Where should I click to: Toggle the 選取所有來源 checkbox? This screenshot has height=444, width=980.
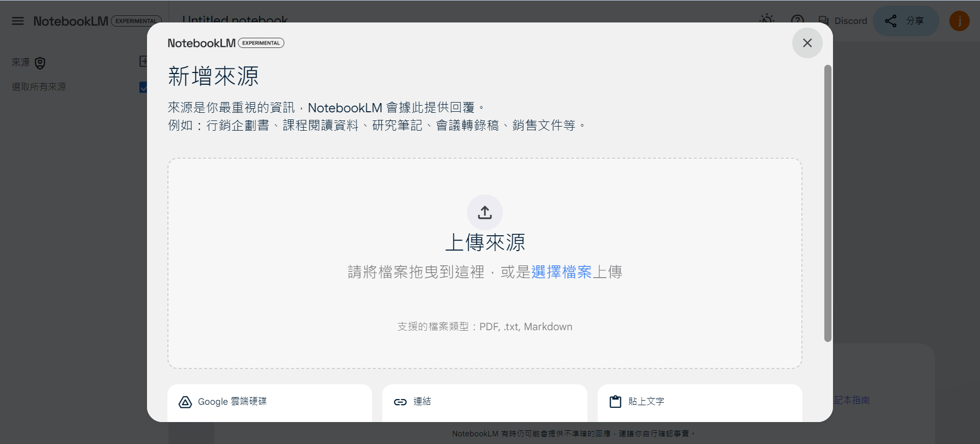coord(143,87)
